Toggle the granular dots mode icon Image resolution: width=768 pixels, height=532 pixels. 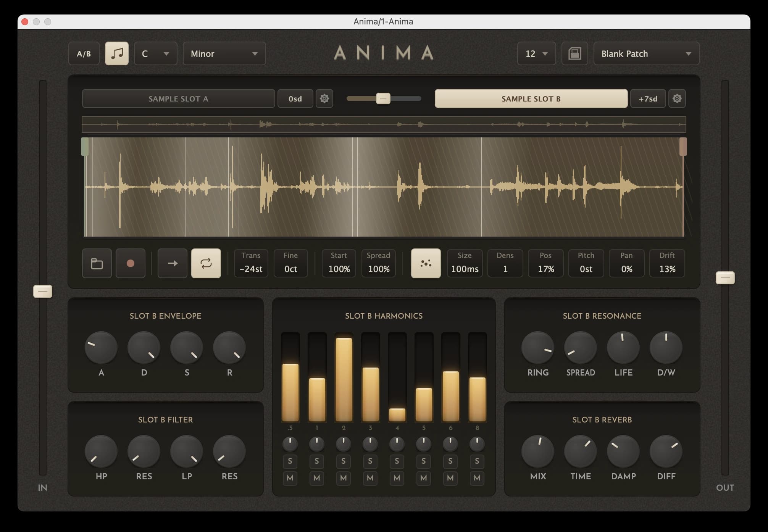point(426,263)
